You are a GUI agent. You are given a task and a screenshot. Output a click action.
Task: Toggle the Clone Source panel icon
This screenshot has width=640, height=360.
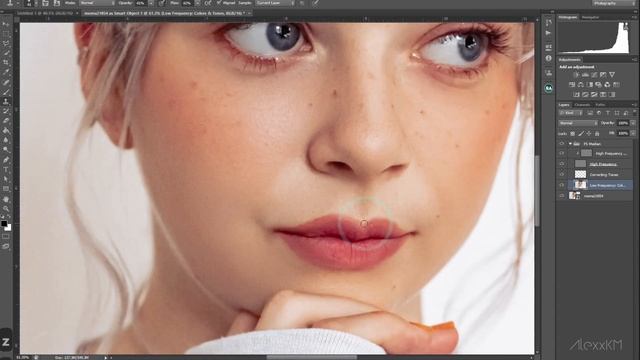549,73
